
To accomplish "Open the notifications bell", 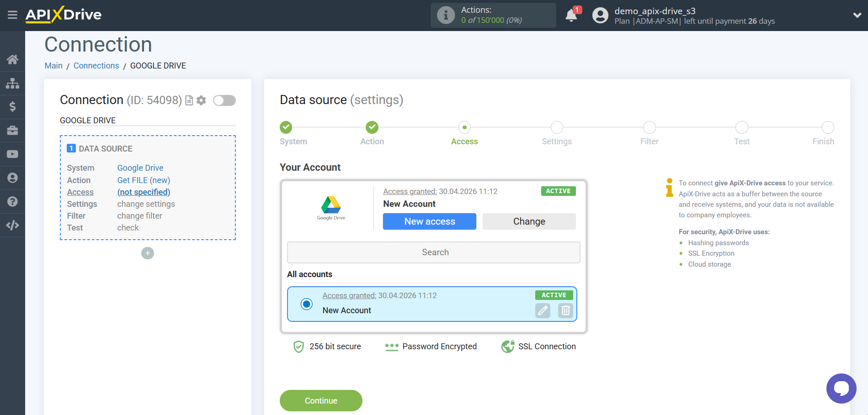I will point(571,15).
